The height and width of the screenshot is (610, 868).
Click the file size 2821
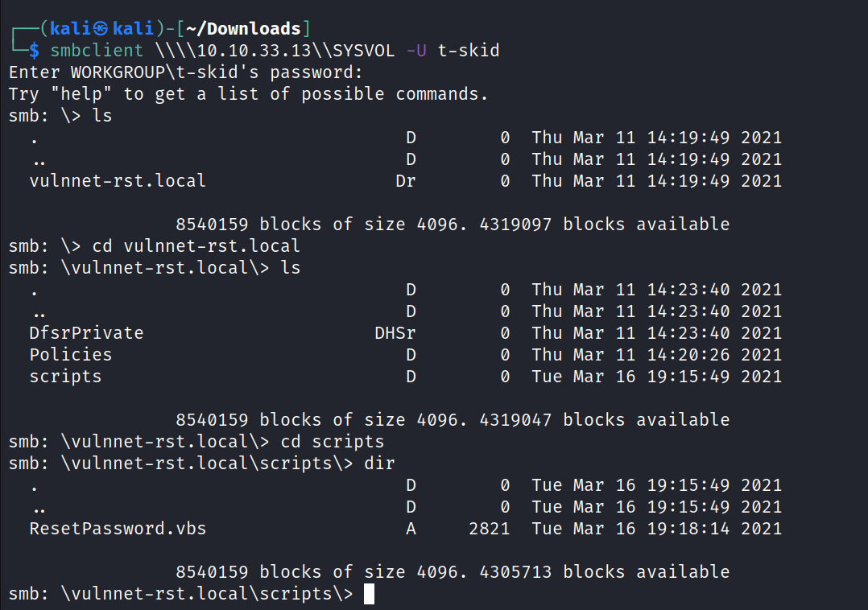[489, 529]
